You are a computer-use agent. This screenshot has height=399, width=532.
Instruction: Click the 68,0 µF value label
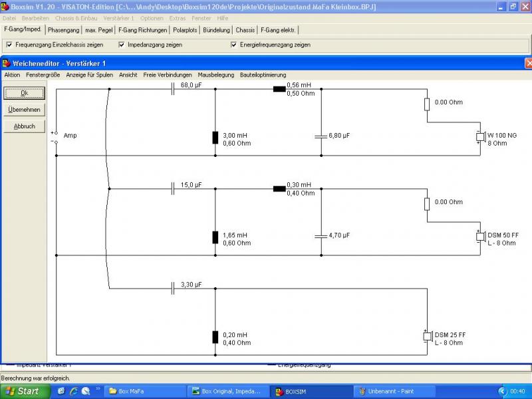point(191,85)
